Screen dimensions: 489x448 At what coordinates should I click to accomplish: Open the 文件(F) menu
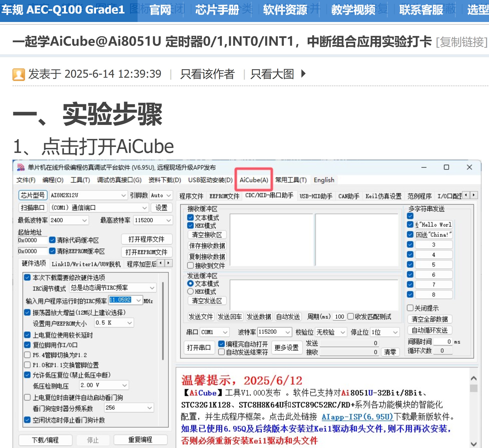pyautogui.click(x=26, y=180)
